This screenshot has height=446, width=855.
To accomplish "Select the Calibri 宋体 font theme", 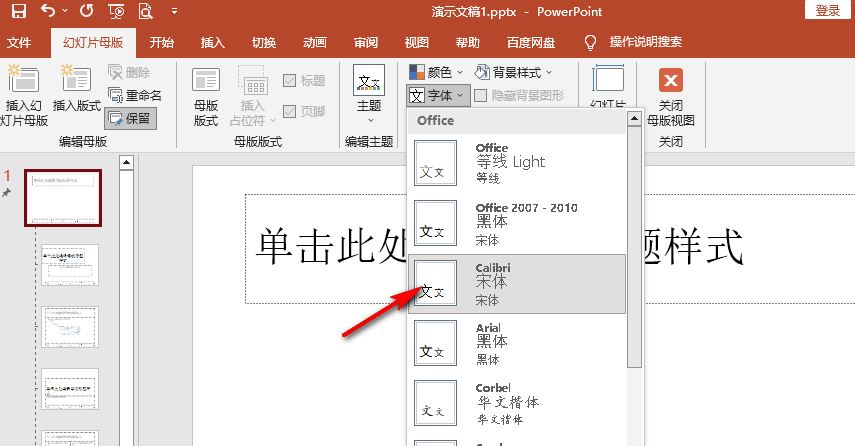I will point(517,284).
